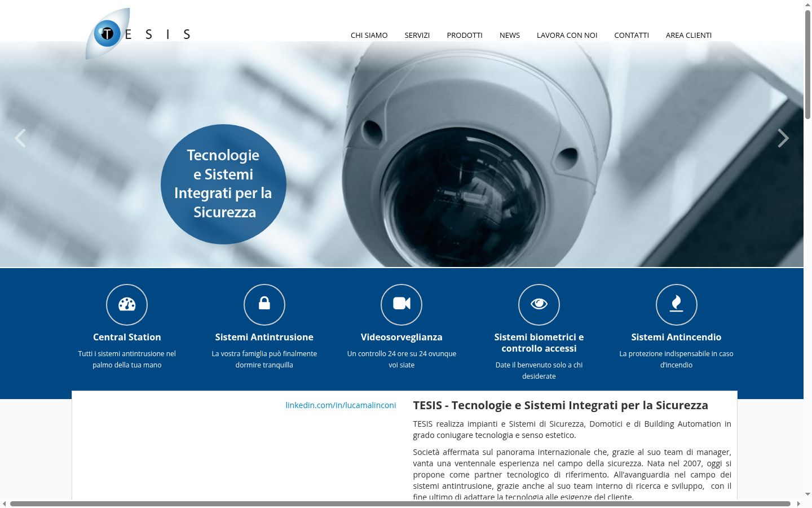The width and height of the screenshot is (812, 508).
Task: Click the main heading TESIS - Tecnologie e Sistemi
Action: pos(561,405)
